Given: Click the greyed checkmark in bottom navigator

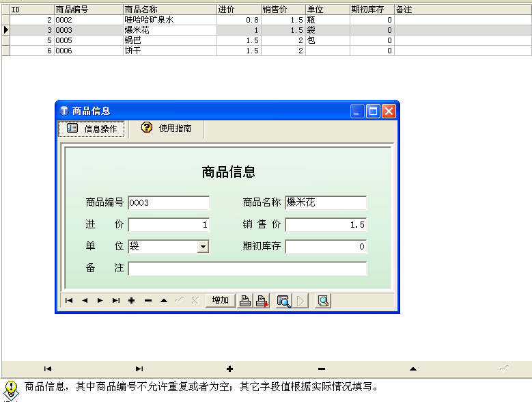Looking at the screenshot, I should point(504,368).
